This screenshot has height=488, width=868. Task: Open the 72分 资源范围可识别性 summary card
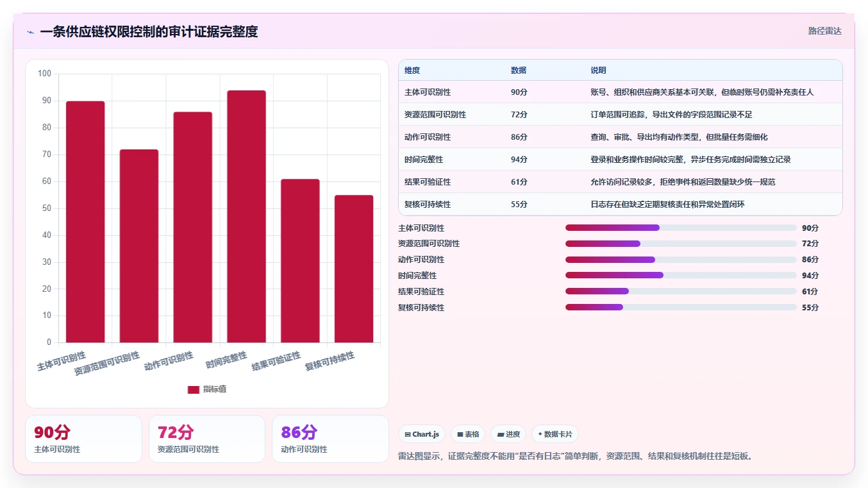(207, 439)
